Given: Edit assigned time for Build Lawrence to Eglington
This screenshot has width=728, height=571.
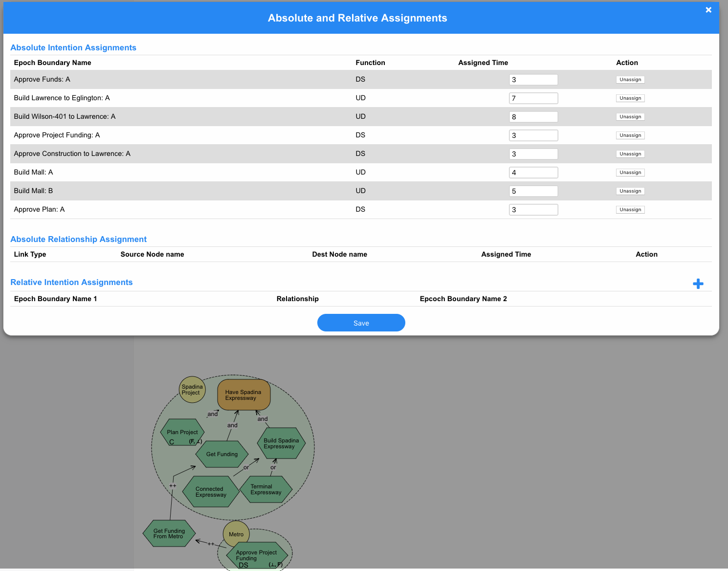Looking at the screenshot, I should pyautogui.click(x=533, y=98).
